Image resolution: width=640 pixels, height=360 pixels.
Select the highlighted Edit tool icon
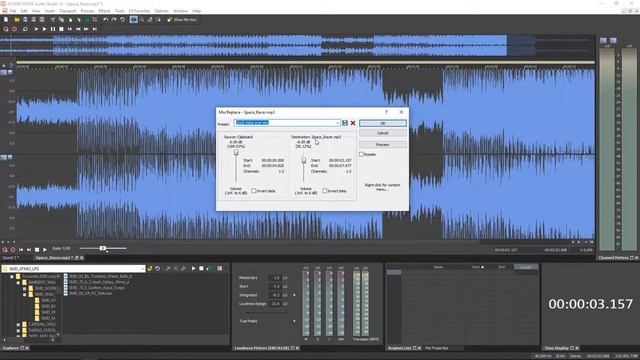click(x=133, y=20)
